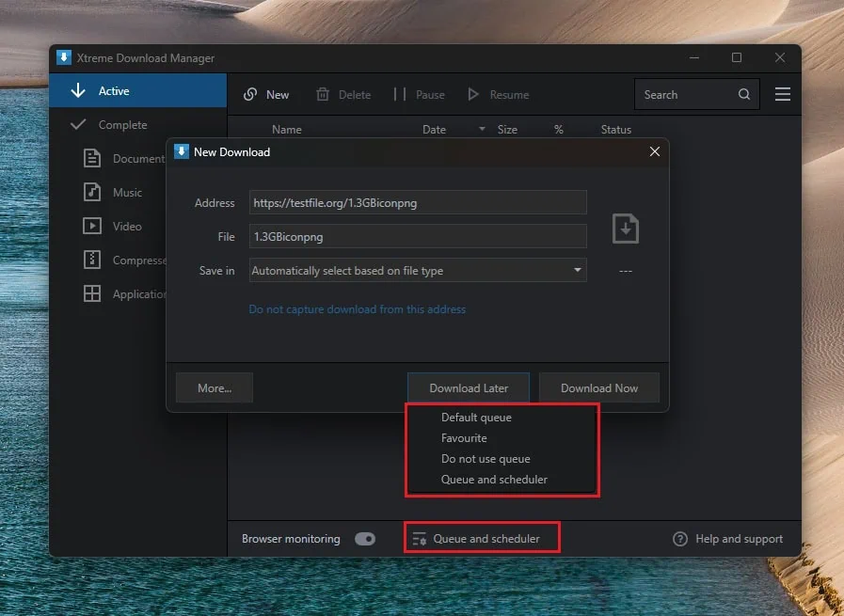Click the More... button
Image resolution: width=844 pixels, height=616 pixels.
pos(215,387)
